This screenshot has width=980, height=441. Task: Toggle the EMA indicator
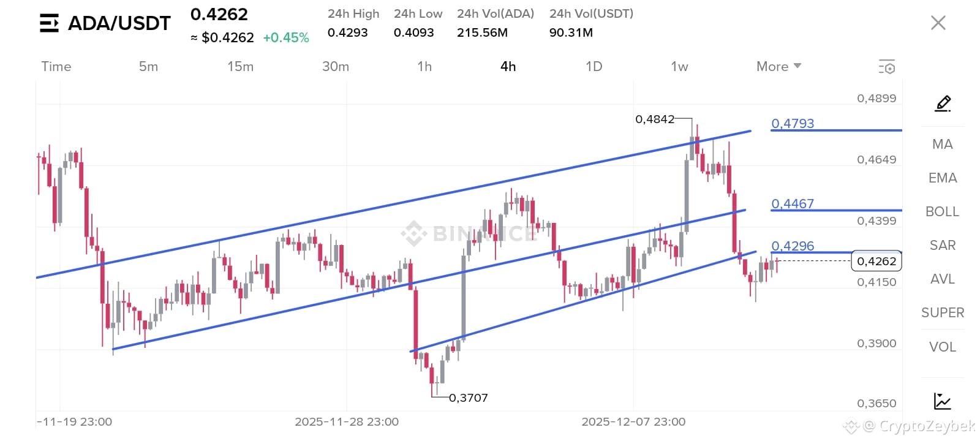(942, 178)
